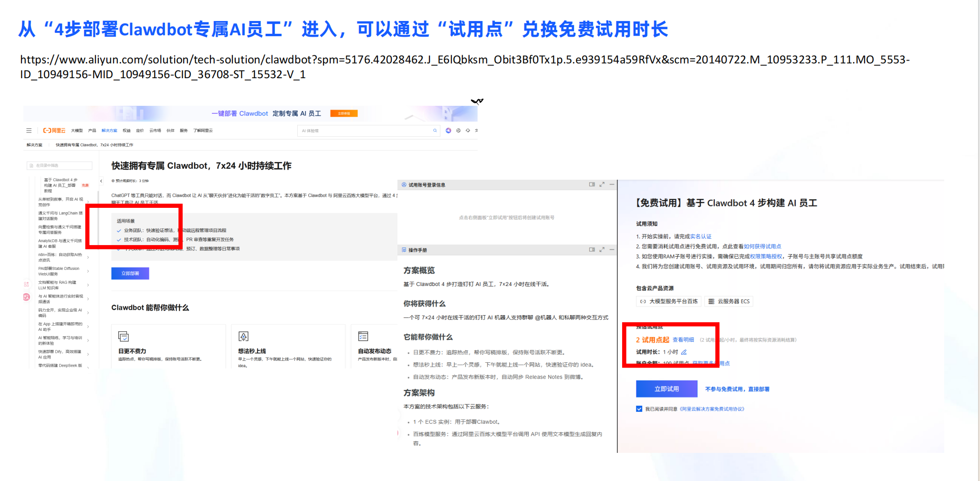Click the 操作手册 panel book icon
The image size is (980, 481).
click(x=404, y=250)
